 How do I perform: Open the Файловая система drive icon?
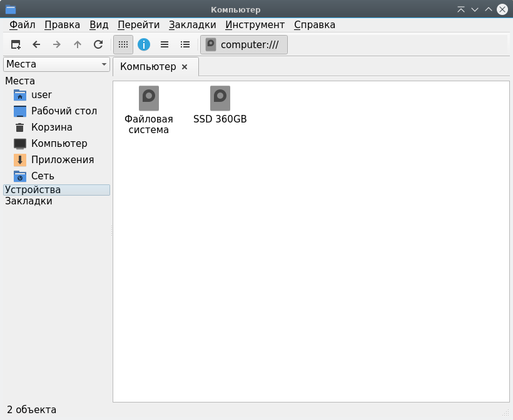coord(149,110)
